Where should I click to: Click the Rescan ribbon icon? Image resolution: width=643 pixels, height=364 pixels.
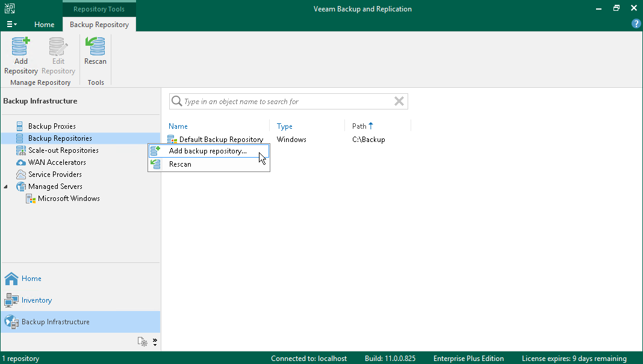point(95,46)
